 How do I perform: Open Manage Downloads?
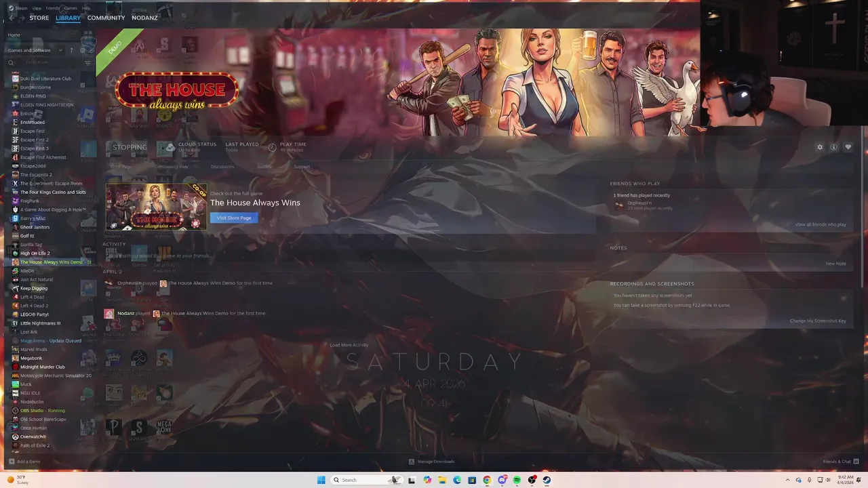(432, 462)
